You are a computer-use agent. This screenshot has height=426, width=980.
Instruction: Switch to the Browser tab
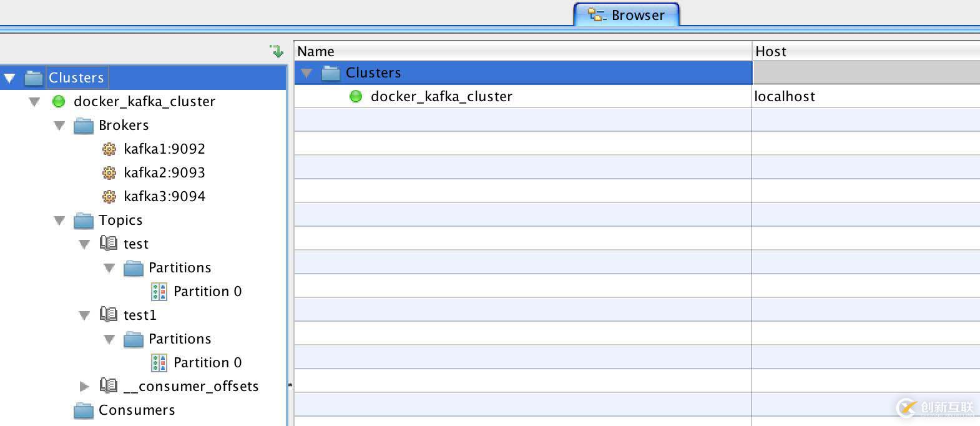click(x=627, y=15)
